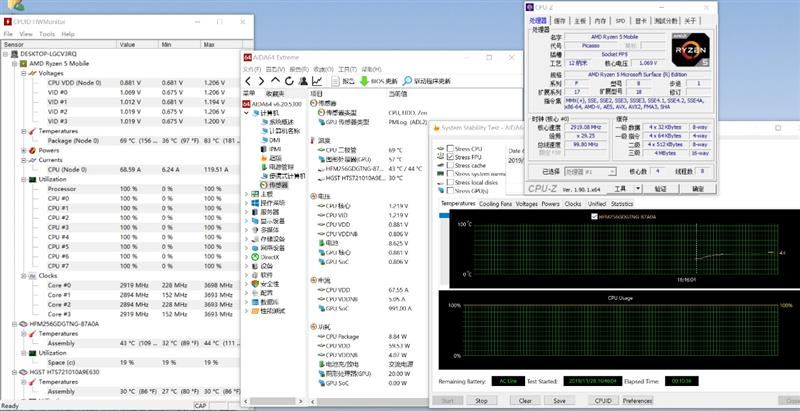Collapse the Voltages node in HWMonitor
Image resolution: width=800 pixels, height=411 pixels.
pyautogui.click(x=24, y=73)
